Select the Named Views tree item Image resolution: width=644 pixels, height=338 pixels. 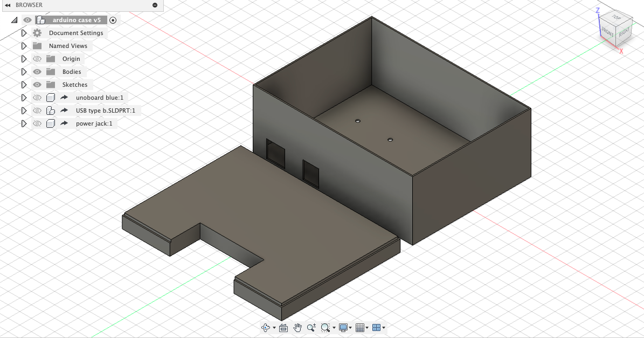[x=68, y=46]
